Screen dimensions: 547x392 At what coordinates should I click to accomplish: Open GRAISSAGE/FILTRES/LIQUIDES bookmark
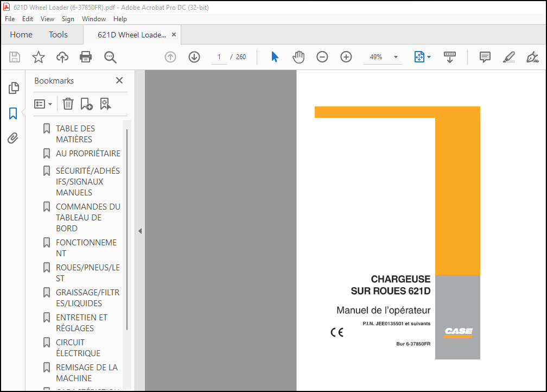[87, 298]
